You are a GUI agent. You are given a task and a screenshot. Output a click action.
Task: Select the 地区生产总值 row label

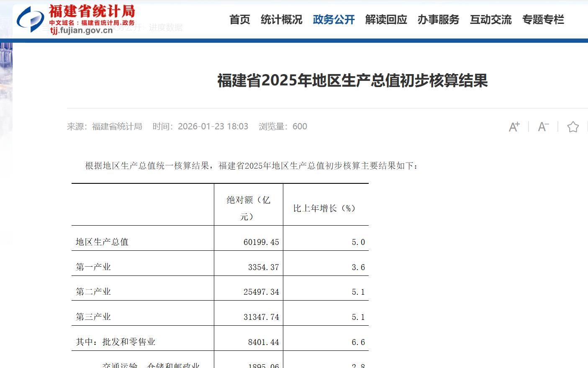coord(102,242)
